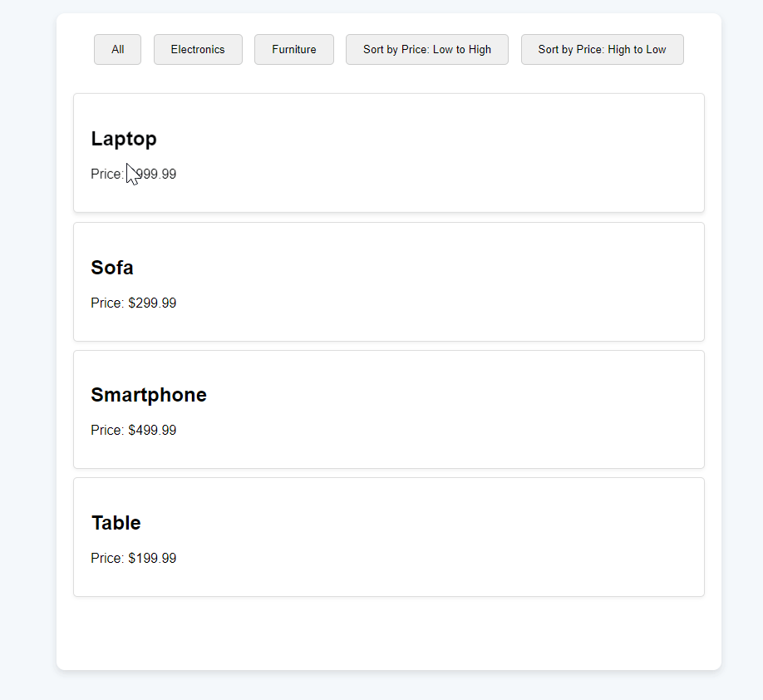Click the Table price of $199.99
Screen dimensions: 763x700
pyautogui.click(x=152, y=559)
